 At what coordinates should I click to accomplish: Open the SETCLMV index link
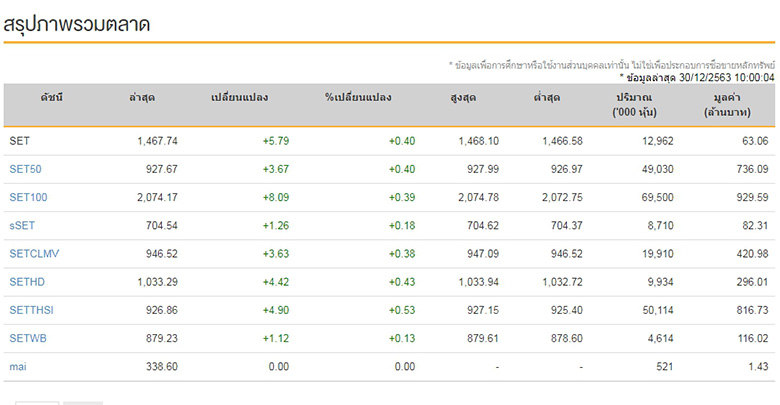click(x=35, y=254)
